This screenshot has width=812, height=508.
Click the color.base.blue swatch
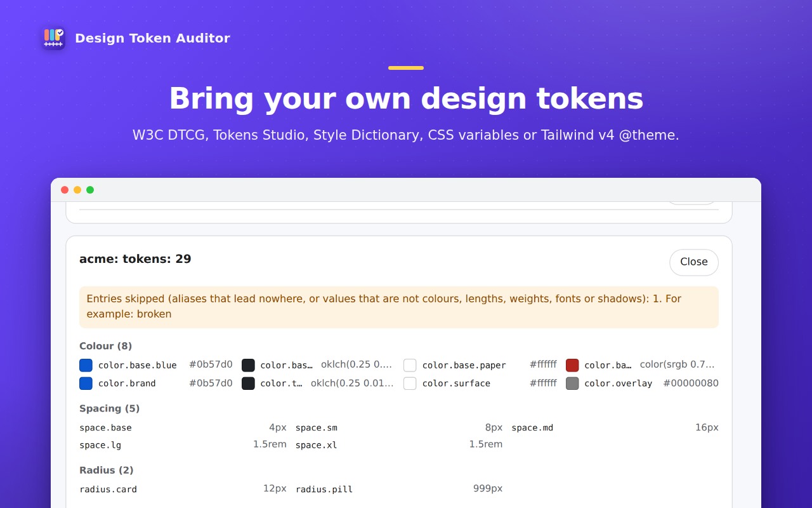click(86, 365)
